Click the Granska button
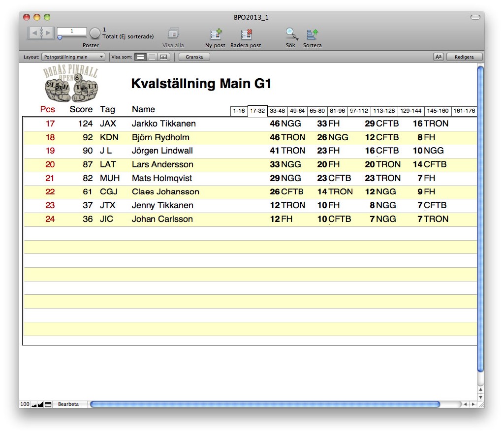Screen dimensions: 504x435 tap(194, 57)
